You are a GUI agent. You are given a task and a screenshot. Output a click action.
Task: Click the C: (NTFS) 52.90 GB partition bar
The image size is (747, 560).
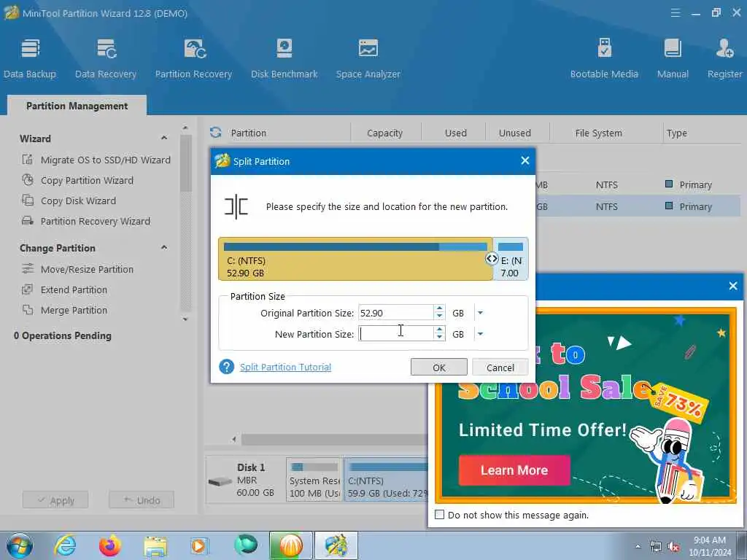click(x=355, y=259)
